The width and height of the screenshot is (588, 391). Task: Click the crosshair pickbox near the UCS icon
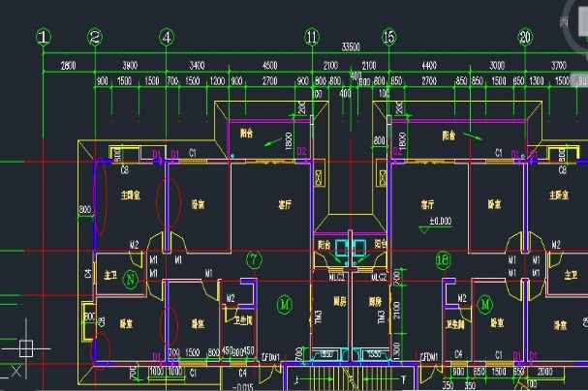click(26, 346)
